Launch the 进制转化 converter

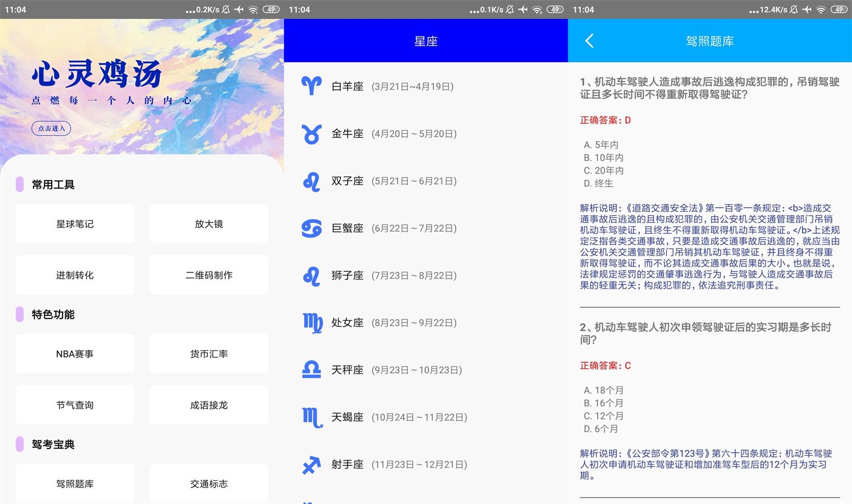(x=74, y=275)
